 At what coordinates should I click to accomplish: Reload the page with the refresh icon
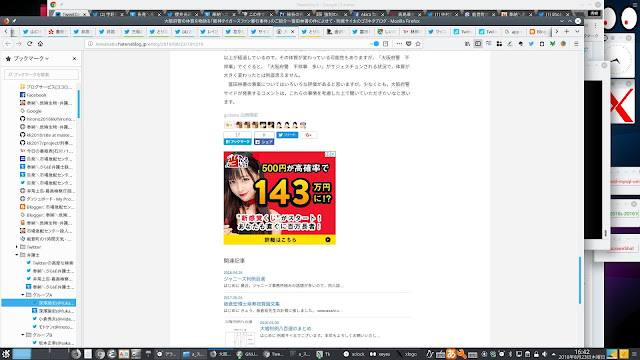pos(29,44)
